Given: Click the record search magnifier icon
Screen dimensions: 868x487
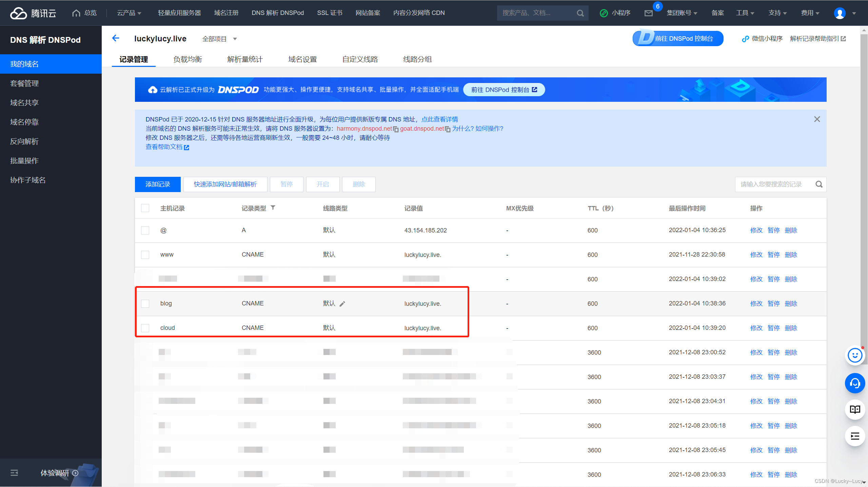Looking at the screenshot, I should pos(819,184).
